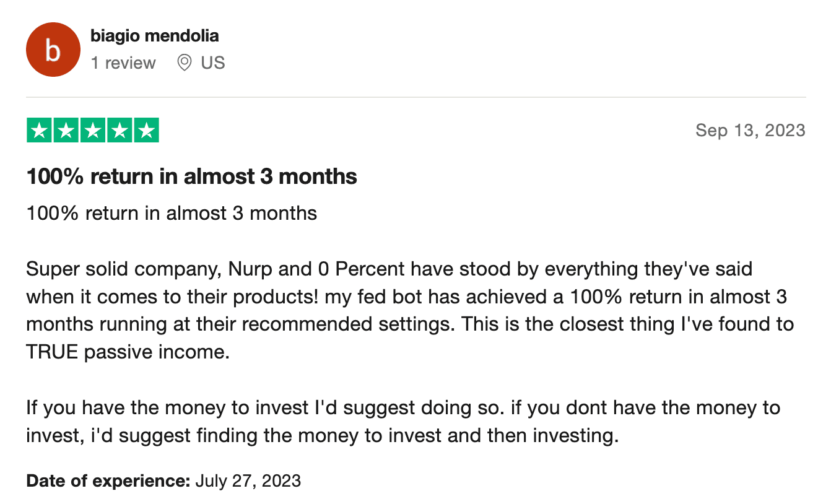The image size is (831, 504).
Task: Click the 'Date of experience:' label
Action: tap(108, 480)
